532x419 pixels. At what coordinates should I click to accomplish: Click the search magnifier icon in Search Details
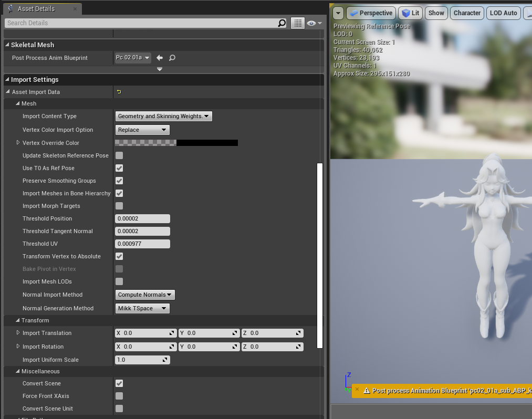pos(281,23)
